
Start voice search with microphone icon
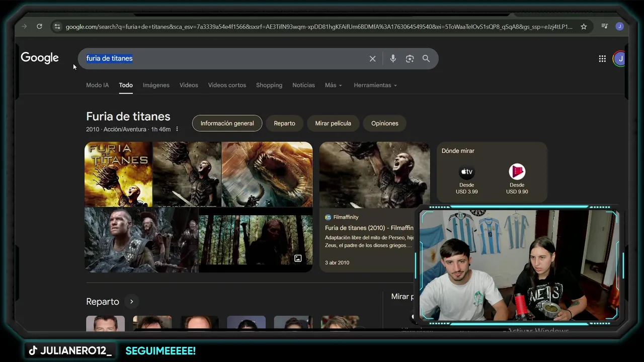393,59
